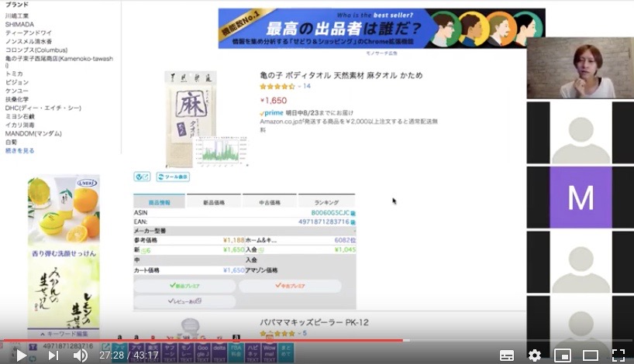The height and width of the screenshot is (364, 634).
Task: Open 亀の子 ボディタオル product title link
Action: click(341, 75)
